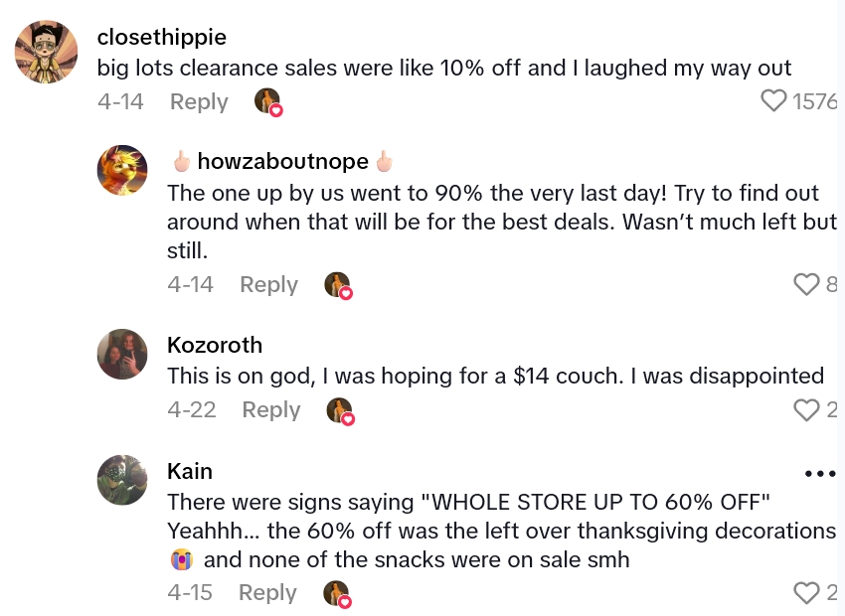Screen dimensions: 845x616
Task: Click creator-liked badge on Kain's reply
Action: click(x=338, y=594)
